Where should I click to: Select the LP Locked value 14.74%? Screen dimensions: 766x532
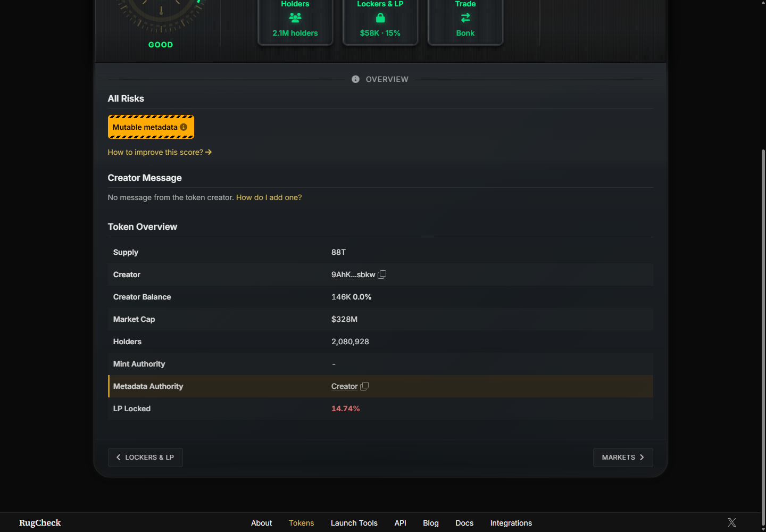click(x=345, y=409)
